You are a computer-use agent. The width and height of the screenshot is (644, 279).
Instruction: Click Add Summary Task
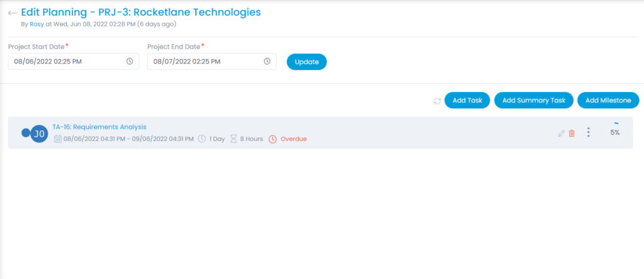(x=533, y=100)
